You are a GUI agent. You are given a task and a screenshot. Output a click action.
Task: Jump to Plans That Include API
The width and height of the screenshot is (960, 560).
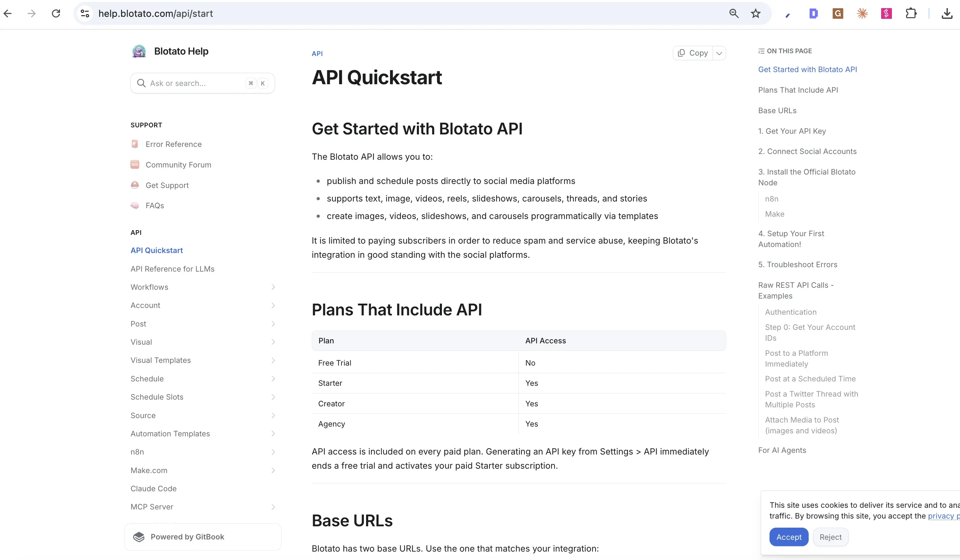pos(798,90)
